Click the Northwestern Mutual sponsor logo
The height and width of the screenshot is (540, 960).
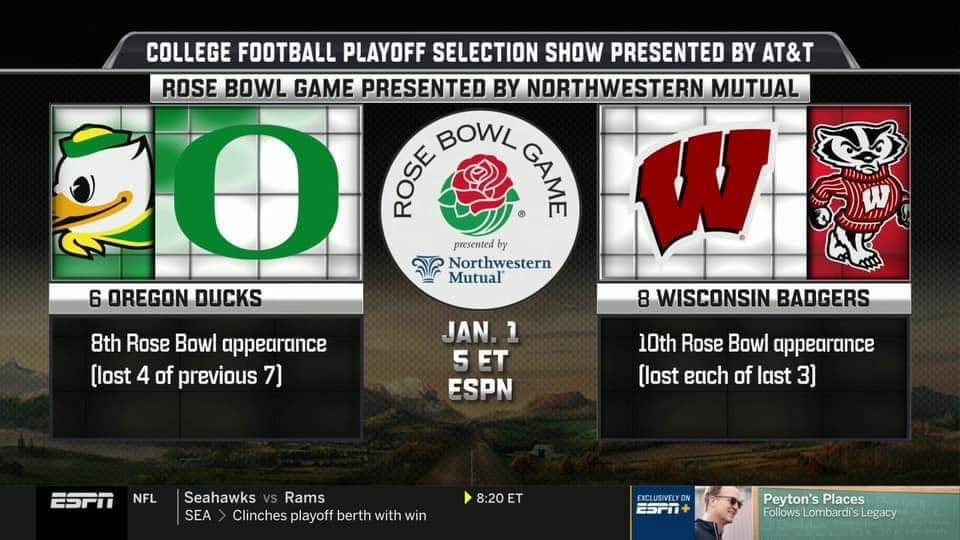479,268
